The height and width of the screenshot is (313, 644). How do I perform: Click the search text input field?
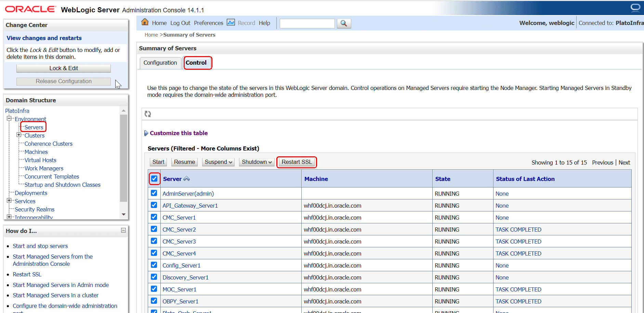point(307,23)
